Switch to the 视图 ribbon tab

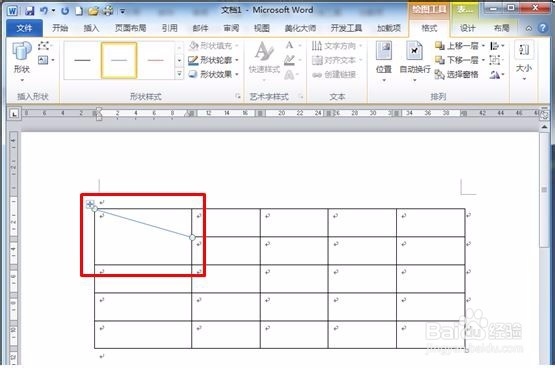click(x=262, y=28)
